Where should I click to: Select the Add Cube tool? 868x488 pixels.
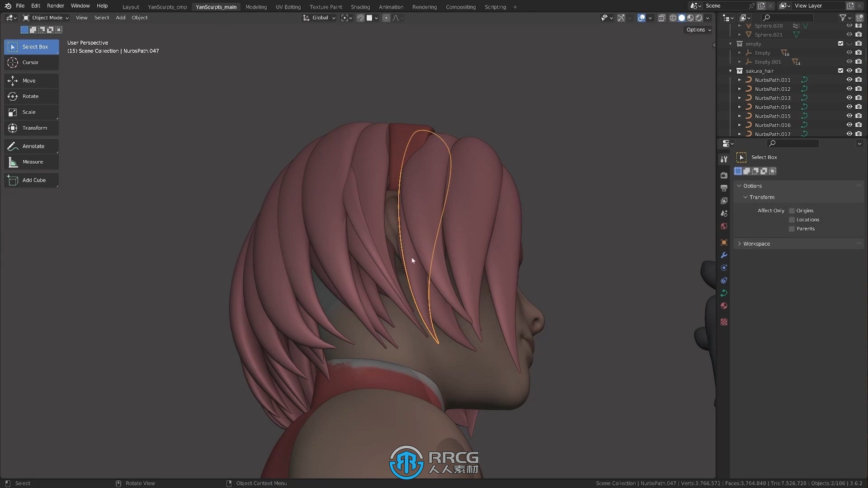[31, 180]
